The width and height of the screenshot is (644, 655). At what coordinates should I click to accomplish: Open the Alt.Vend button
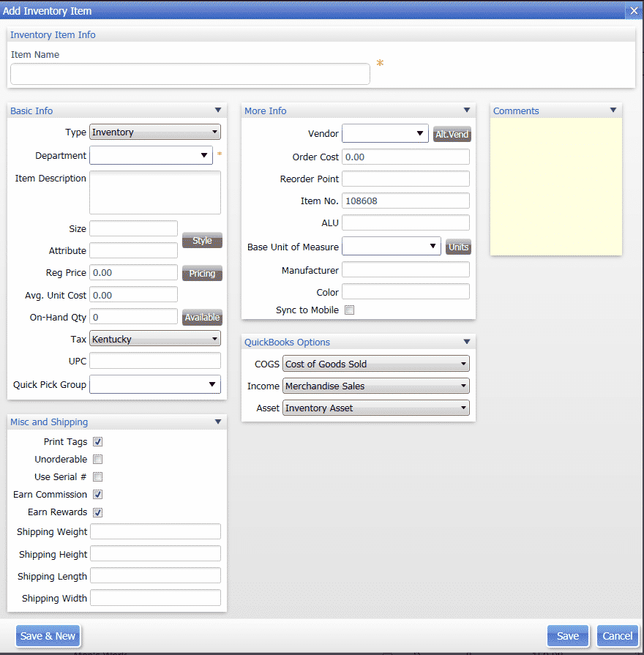tap(452, 134)
